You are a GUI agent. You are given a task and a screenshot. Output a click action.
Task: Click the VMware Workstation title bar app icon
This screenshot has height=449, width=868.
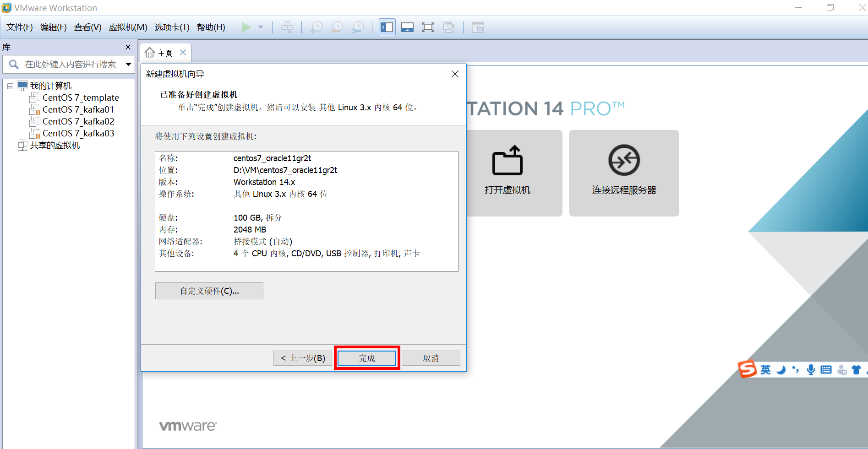[x=6, y=8]
